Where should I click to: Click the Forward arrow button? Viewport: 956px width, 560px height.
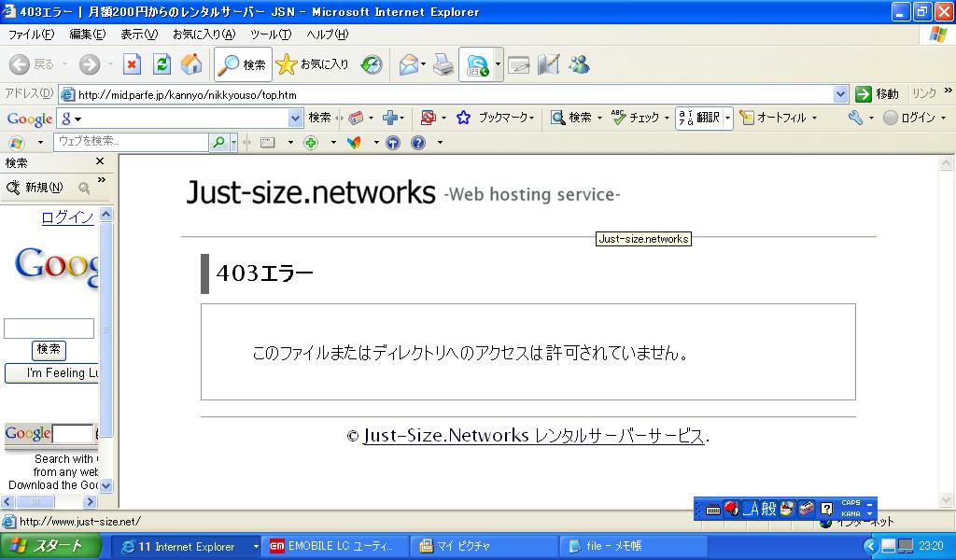click(x=89, y=64)
